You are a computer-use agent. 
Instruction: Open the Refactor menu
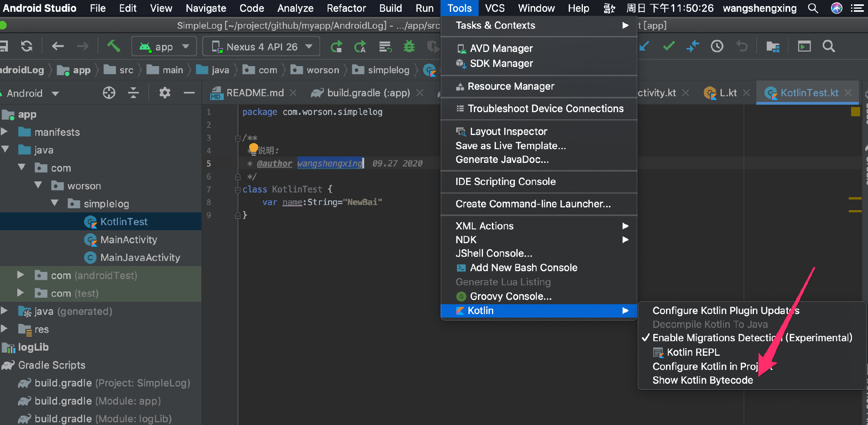point(346,8)
